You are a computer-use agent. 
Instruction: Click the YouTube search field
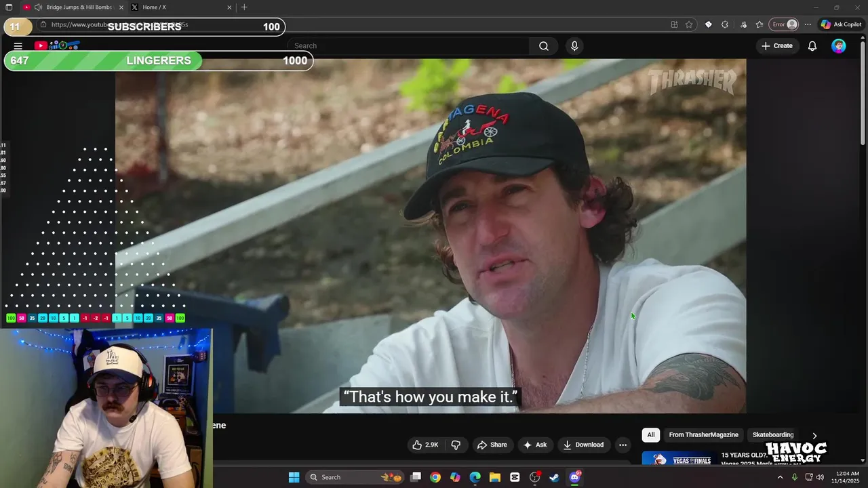pyautogui.click(x=409, y=46)
